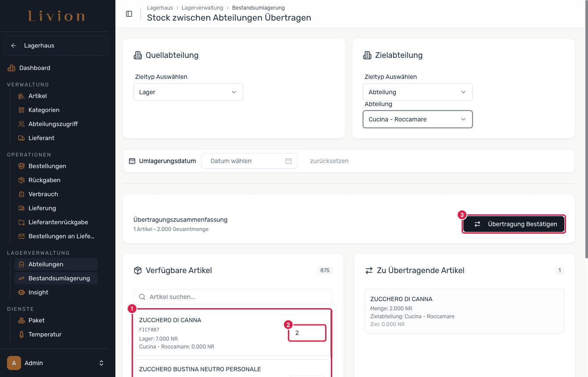The width and height of the screenshot is (588, 377).
Task: Click the Temperatur thermometer icon
Action: (22, 334)
